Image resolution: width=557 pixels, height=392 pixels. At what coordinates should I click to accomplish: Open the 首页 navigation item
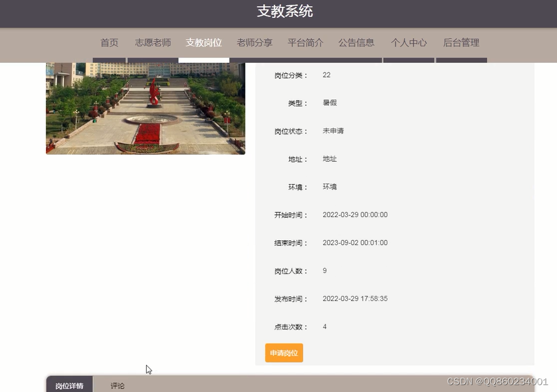point(109,43)
